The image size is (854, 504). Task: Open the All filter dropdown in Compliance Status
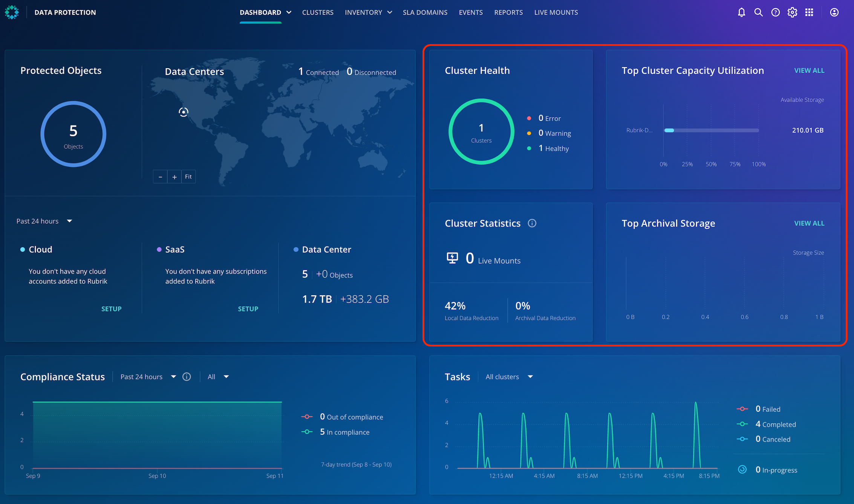(218, 377)
